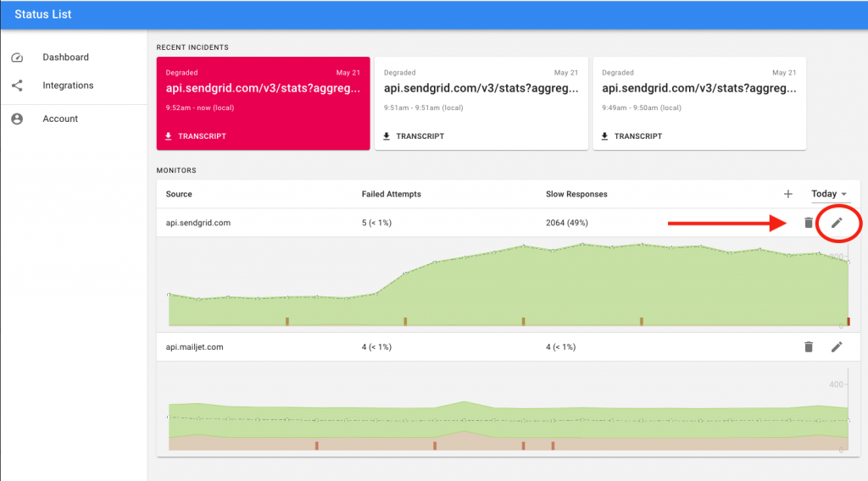This screenshot has height=481, width=868.
Task: Download TRANSCRIPT of 9:51am incident
Action: [420, 136]
